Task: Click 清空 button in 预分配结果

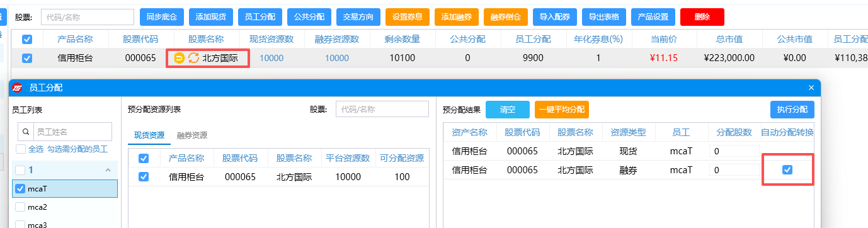Action: click(508, 110)
